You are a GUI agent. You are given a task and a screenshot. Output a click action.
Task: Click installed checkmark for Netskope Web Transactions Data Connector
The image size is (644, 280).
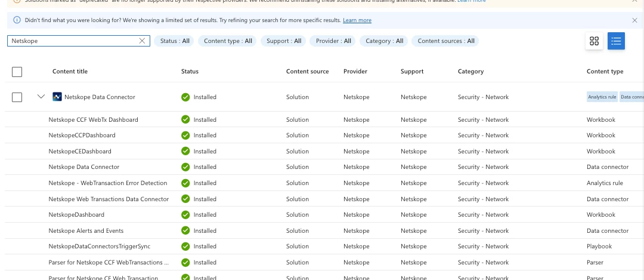185,199
